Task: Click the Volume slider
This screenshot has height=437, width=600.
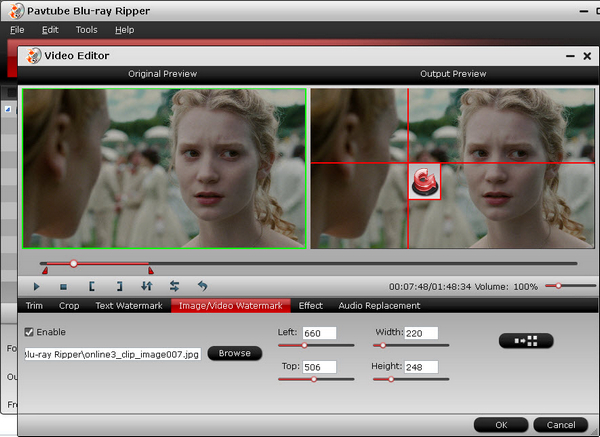Action: click(x=571, y=286)
